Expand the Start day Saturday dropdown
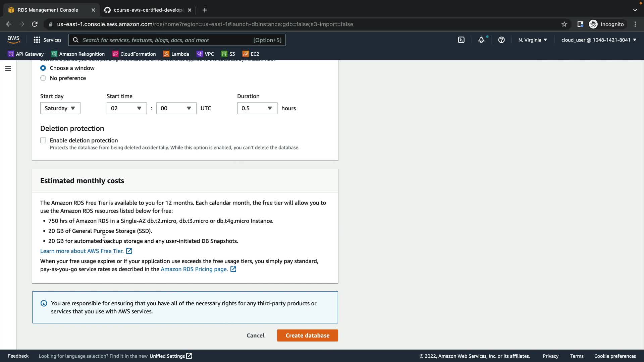The height and width of the screenshot is (362, 644). 60,108
